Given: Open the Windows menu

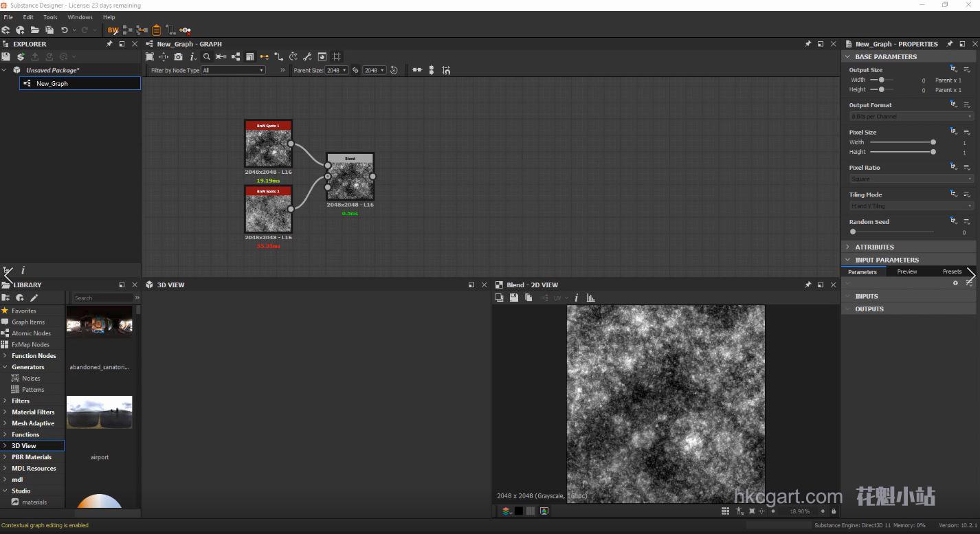Looking at the screenshot, I should point(80,17).
